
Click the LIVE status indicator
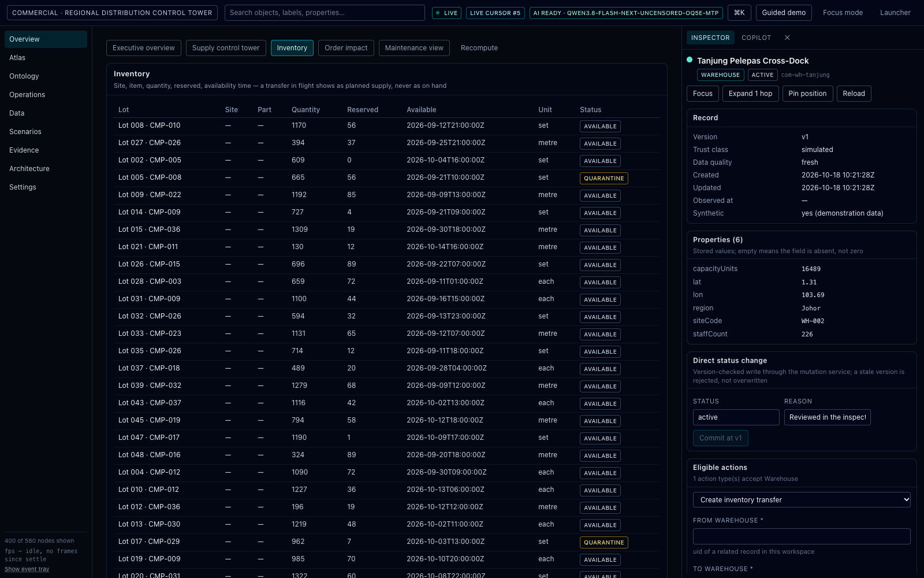446,13
